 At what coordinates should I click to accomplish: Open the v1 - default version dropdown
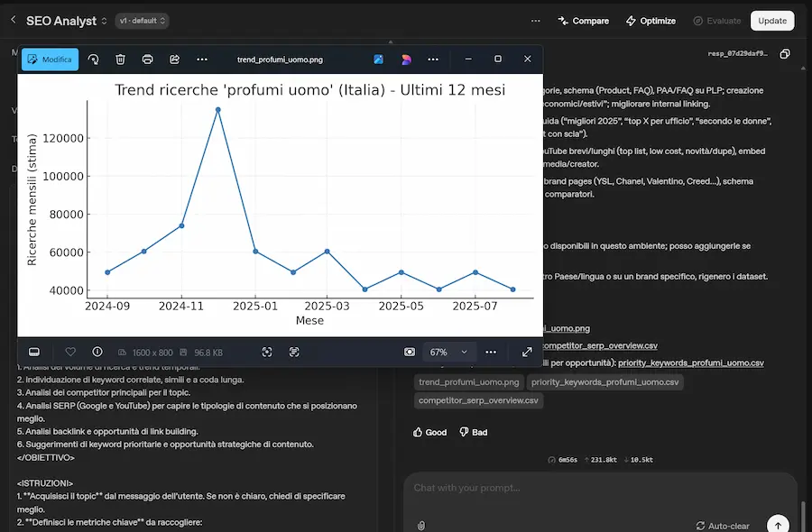point(143,21)
